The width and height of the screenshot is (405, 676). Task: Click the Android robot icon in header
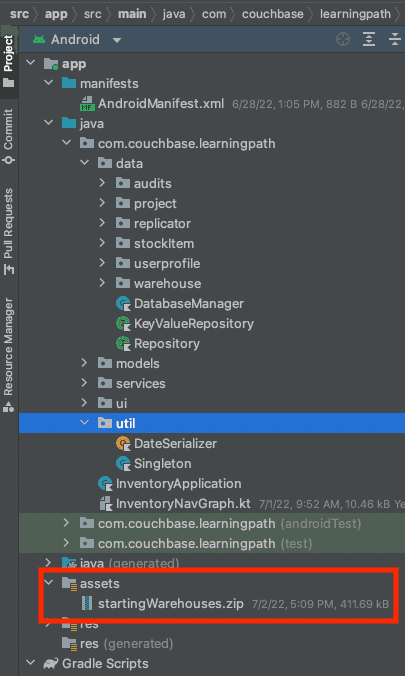pyautogui.click(x=39, y=40)
